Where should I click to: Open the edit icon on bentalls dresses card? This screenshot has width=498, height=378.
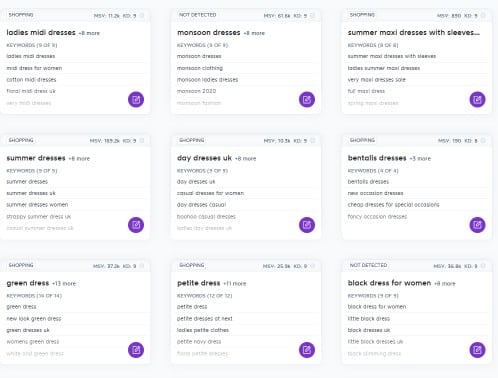coord(477,225)
